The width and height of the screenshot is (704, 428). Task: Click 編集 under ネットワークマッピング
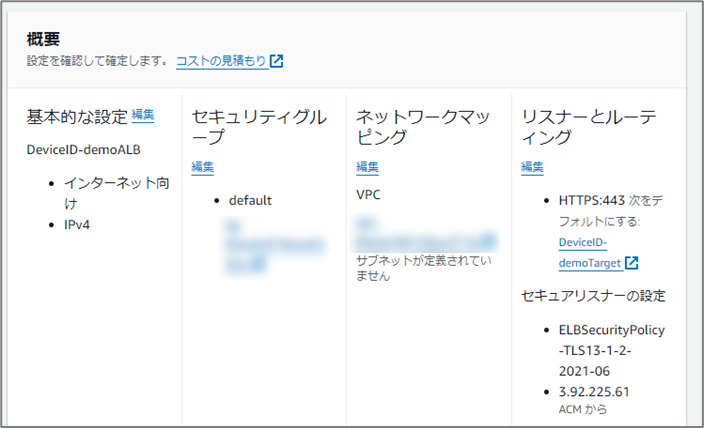click(x=367, y=167)
